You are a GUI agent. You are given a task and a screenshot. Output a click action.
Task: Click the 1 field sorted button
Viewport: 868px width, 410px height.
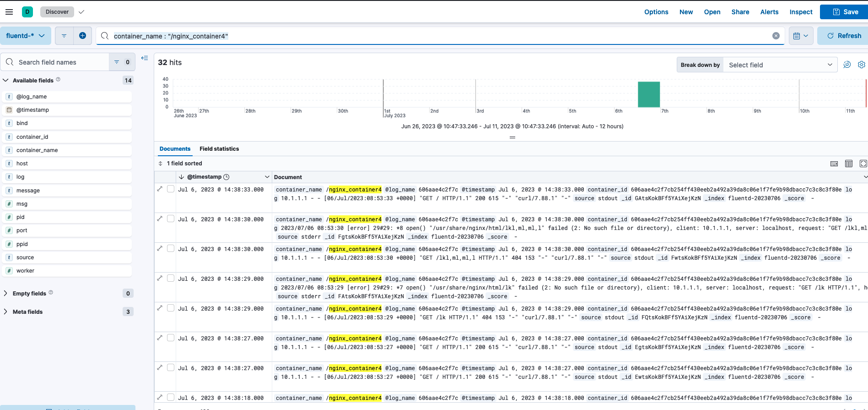point(180,164)
